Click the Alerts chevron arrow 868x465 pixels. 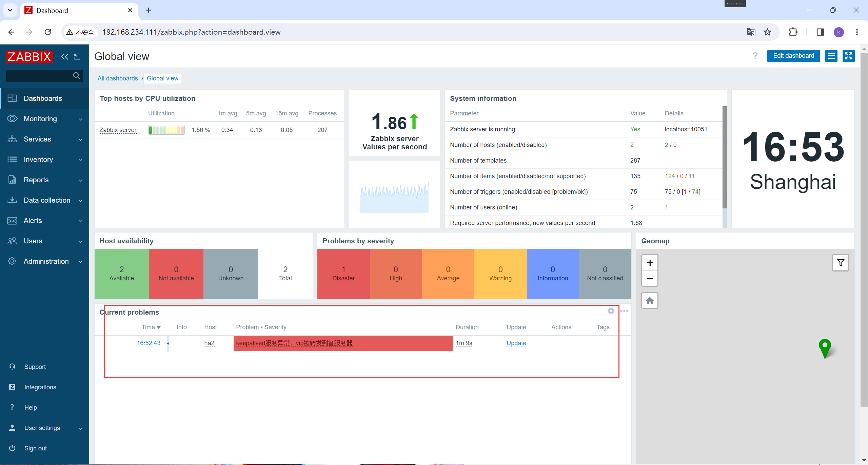pos(81,221)
